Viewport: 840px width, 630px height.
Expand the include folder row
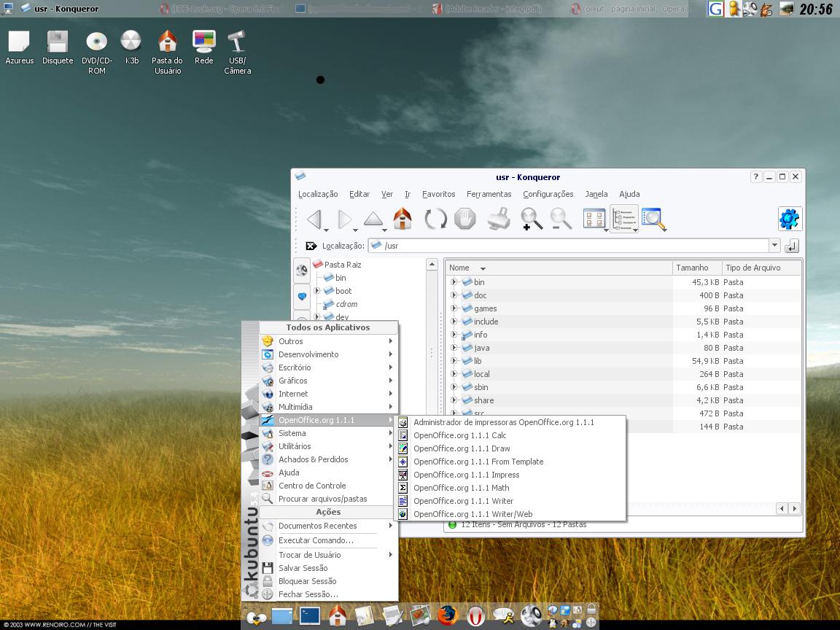[454, 322]
